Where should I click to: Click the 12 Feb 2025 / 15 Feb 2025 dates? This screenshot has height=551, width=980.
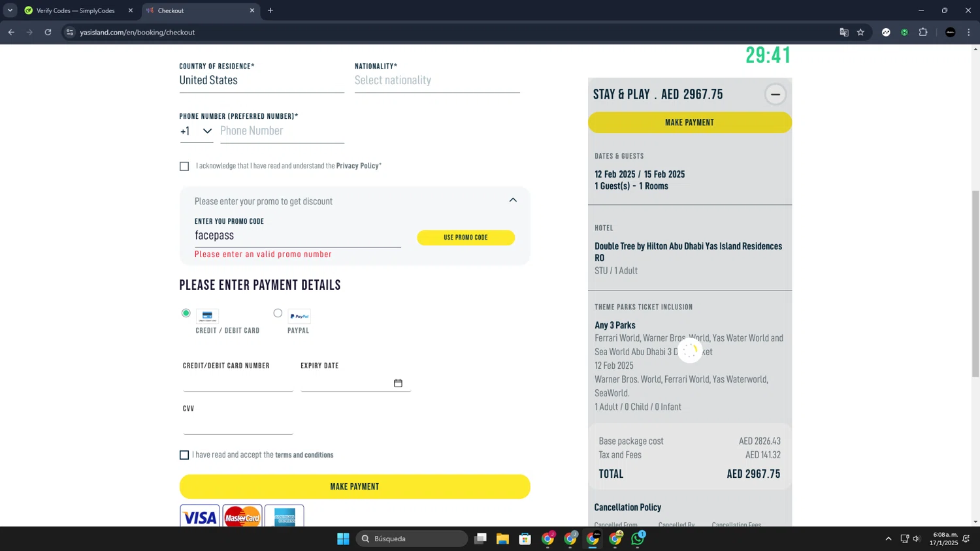point(640,174)
